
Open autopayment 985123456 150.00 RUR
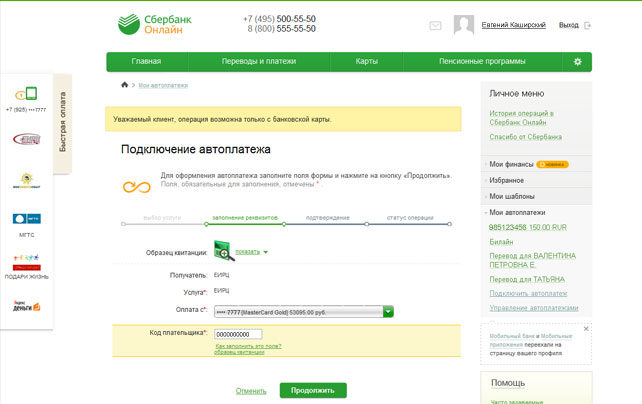[x=528, y=227]
